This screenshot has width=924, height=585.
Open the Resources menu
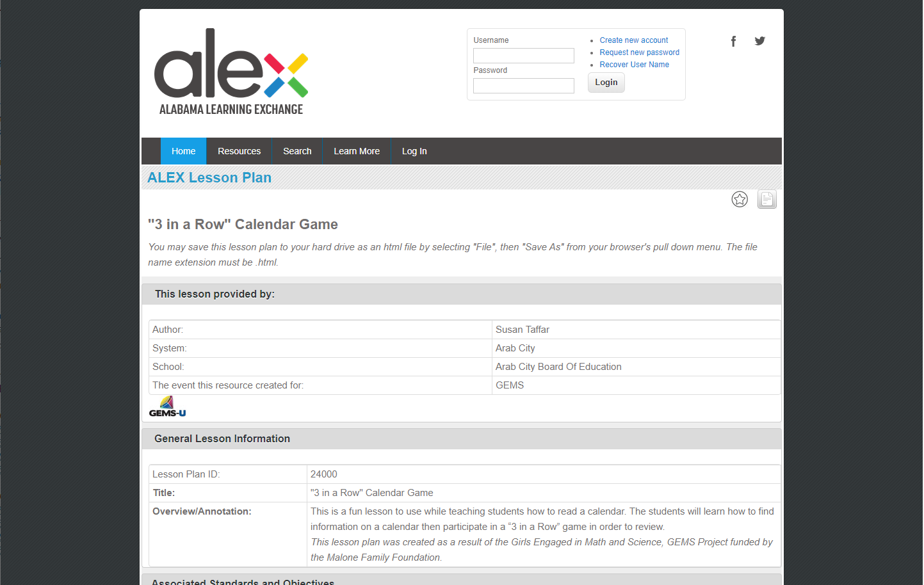pos(239,152)
